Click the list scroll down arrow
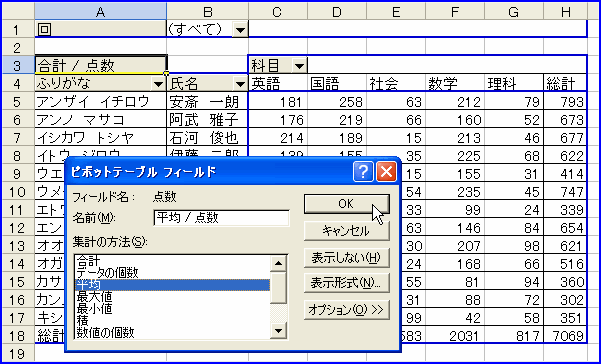601x364 pixels. click(x=278, y=330)
